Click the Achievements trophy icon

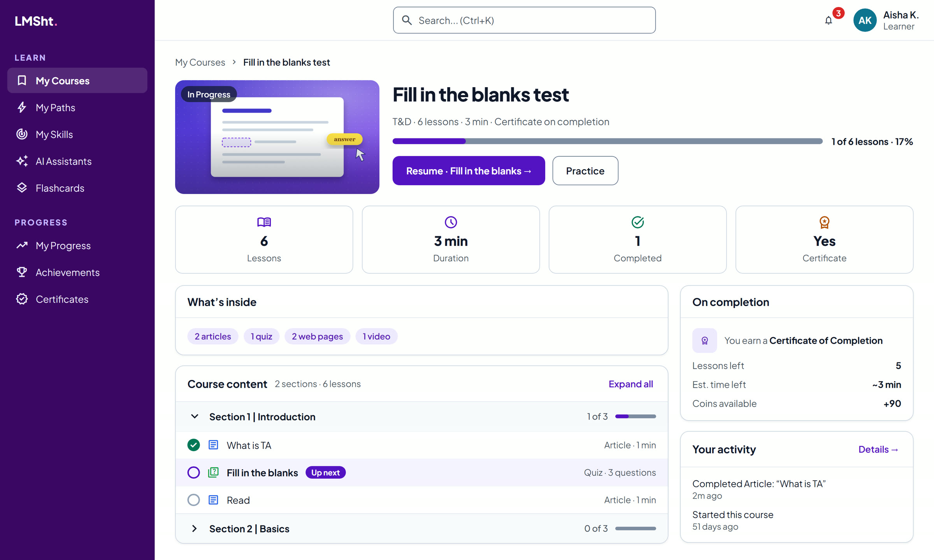click(22, 272)
